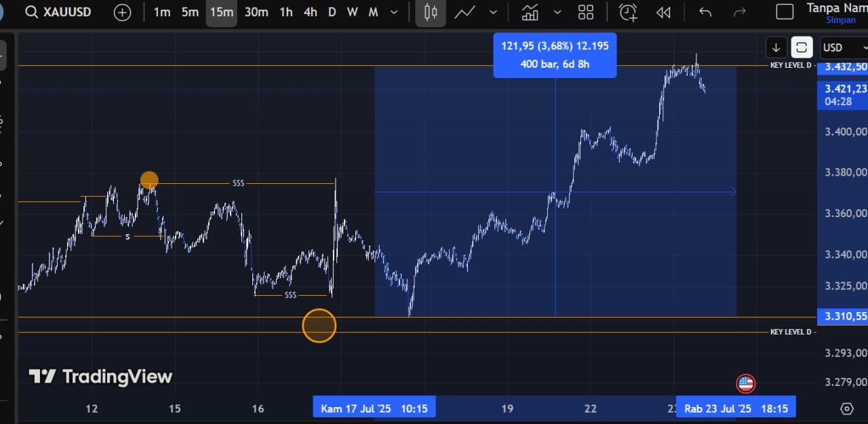Switch to the 1m timeframe

pos(162,12)
